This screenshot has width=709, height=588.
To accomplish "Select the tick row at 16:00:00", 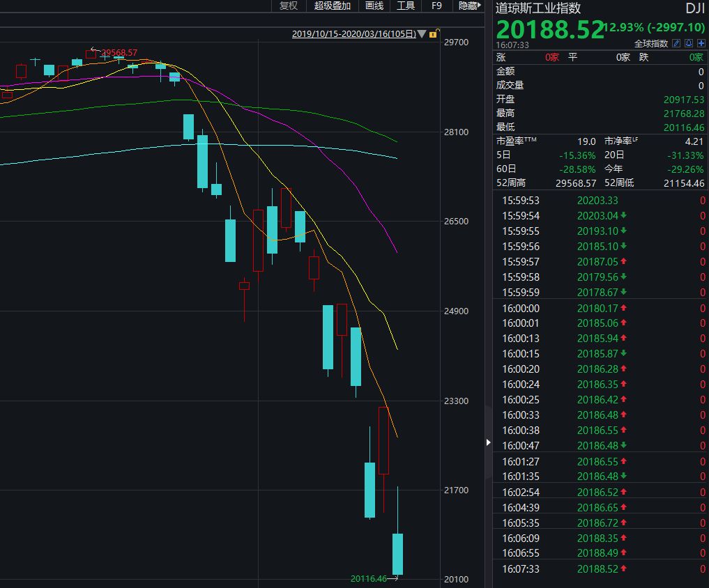I will 600,308.
